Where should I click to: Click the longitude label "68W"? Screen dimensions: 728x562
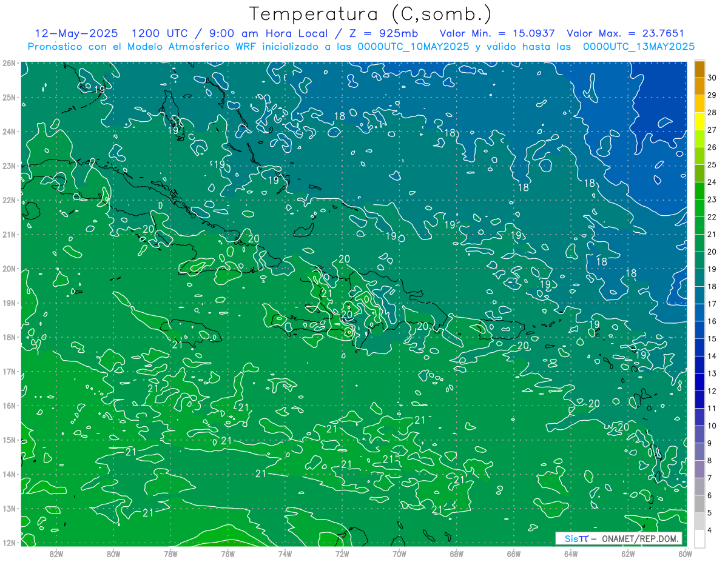tap(457, 554)
